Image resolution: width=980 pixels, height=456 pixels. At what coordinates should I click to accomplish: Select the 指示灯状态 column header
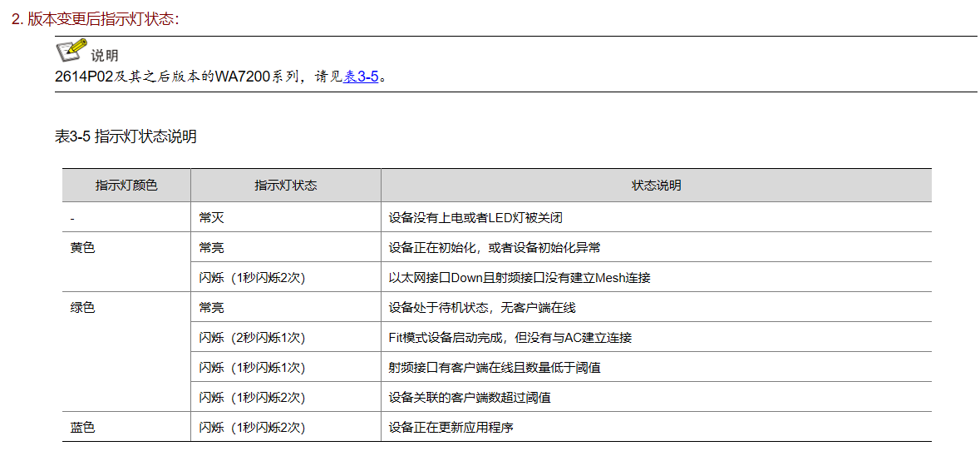pos(285,186)
